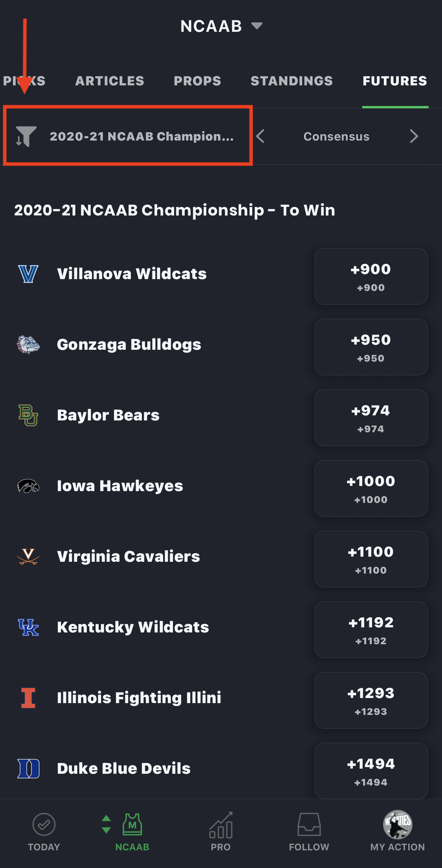Open 2020-21 NCAAB Championship market selector
This screenshot has width=442, height=868.
(x=141, y=136)
